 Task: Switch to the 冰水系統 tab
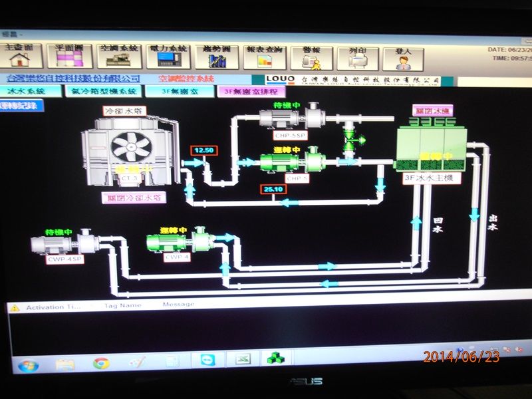pos(27,91)
